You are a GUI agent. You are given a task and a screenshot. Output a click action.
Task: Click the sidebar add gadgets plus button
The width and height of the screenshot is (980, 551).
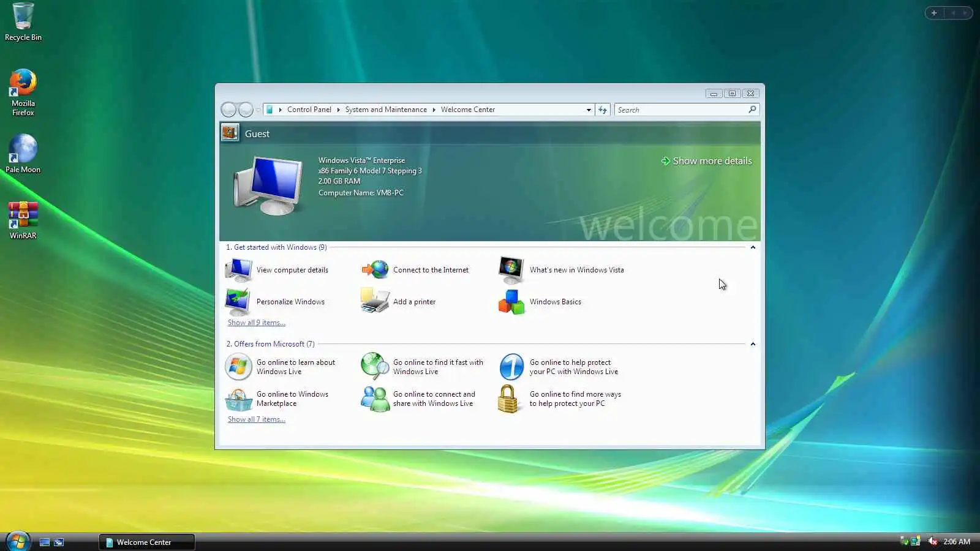934,13
